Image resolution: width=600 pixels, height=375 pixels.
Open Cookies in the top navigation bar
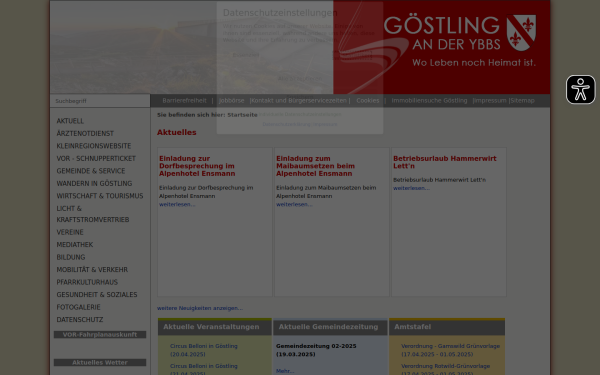pyautogui.click(x=368, y=101)
